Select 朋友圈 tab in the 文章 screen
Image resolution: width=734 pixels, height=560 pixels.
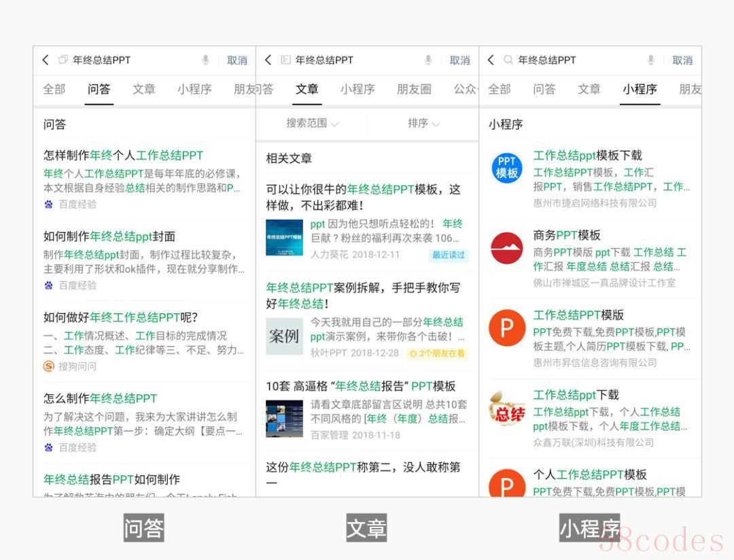[x=414, y=89]
